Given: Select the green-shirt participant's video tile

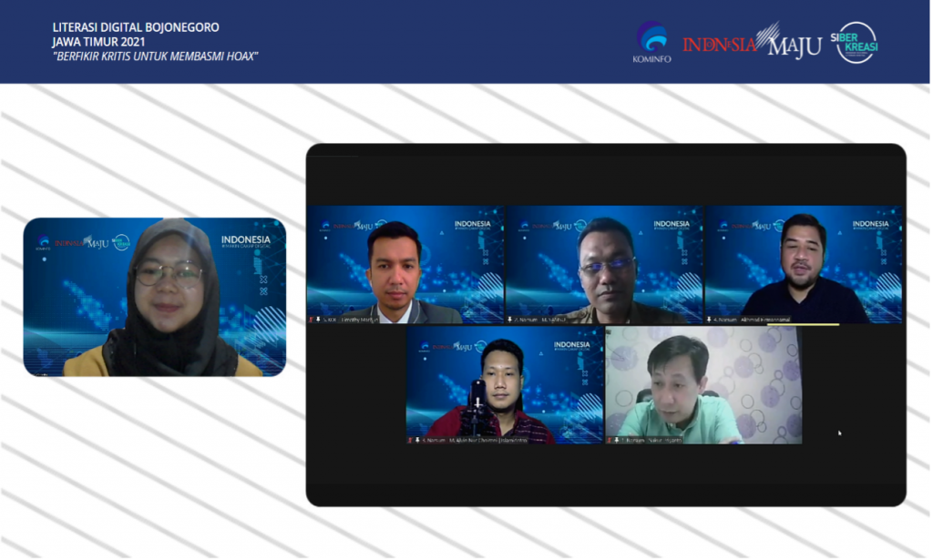Looking at the screenshot, I should click(x=703, y=384).
